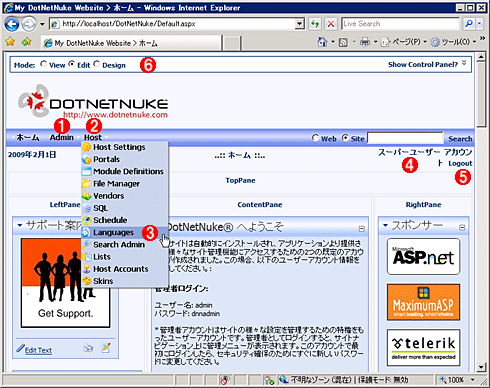Click the MaximumASP sponsor banner
The image size is (490, 388).
423,302
